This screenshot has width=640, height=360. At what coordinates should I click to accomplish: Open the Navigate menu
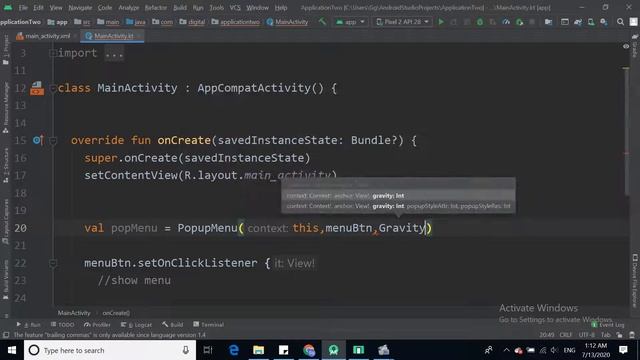(x=80, y=8)
